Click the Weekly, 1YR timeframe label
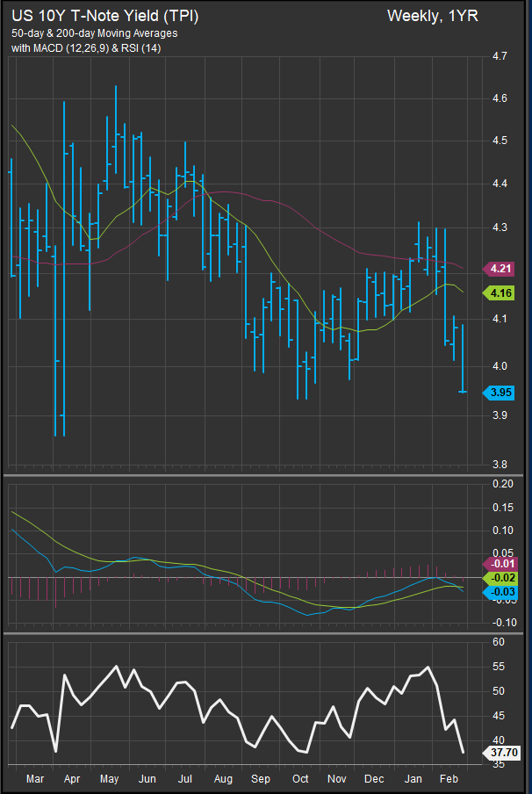532x794 pixels. point(432,16)
